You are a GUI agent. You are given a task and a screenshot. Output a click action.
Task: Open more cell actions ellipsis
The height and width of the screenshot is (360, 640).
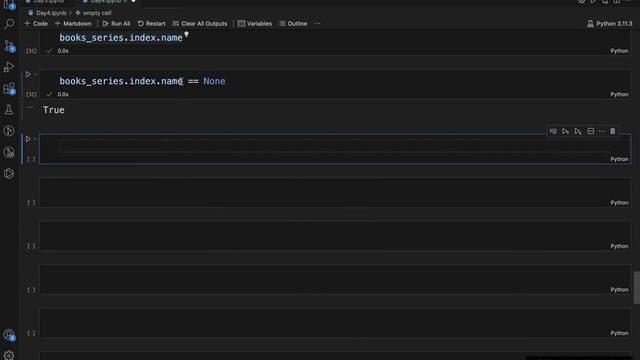coord(602,131)
